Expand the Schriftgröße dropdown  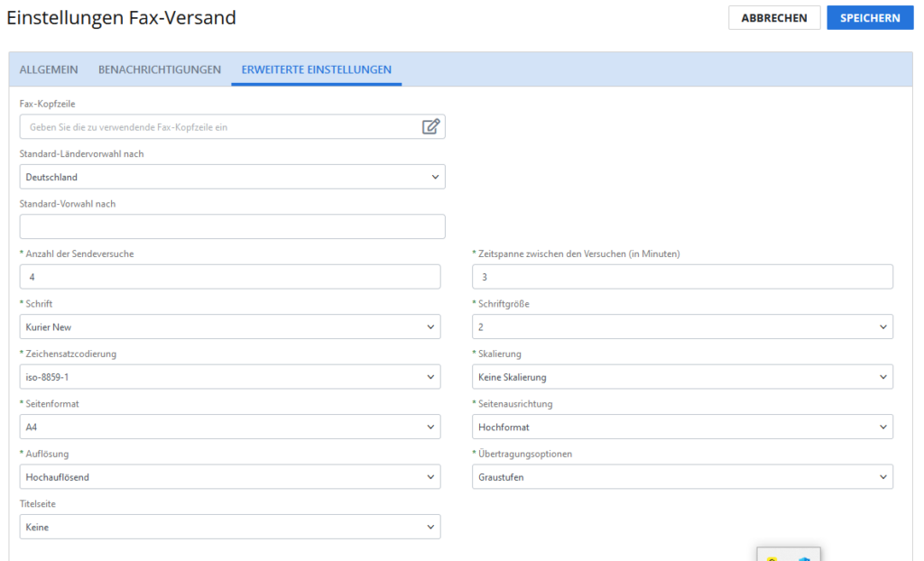[682, 327]
